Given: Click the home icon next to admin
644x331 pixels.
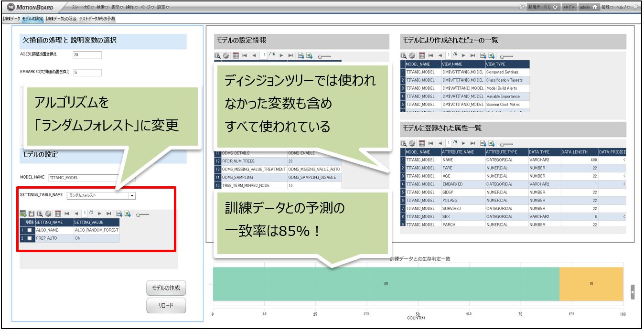Looking at the screenshot, I should click(595, 8).
